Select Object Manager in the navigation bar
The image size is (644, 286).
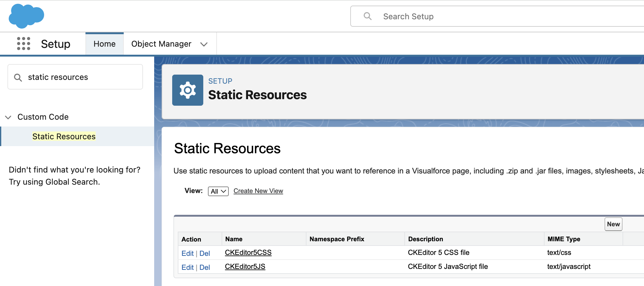pos(161,44)
